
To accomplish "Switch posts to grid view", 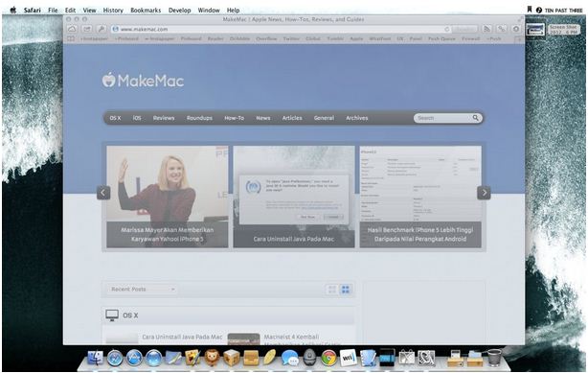I will (346, 290).
